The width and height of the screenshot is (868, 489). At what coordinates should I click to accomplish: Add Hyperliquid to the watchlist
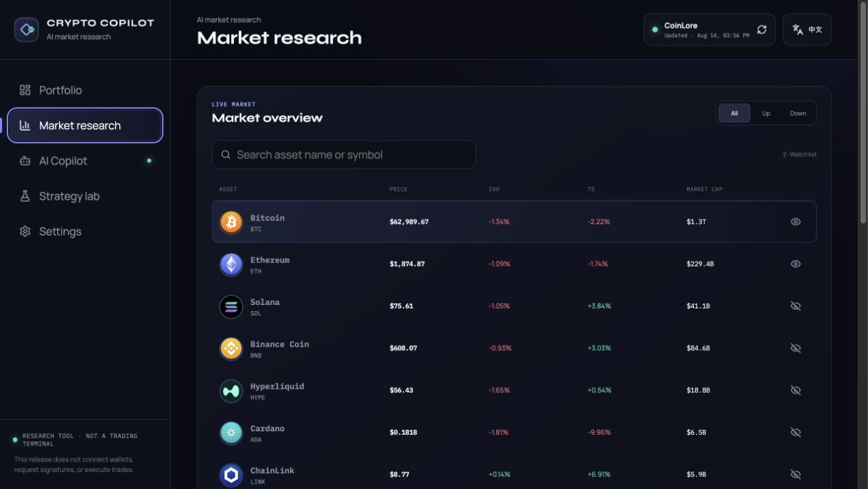click(x=795, y=390)
